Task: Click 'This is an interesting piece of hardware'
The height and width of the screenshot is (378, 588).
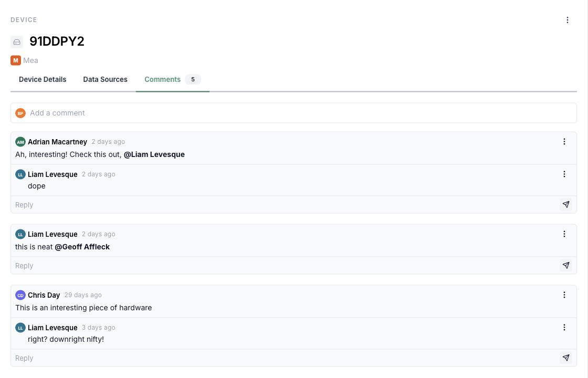Action: (83, 308)
